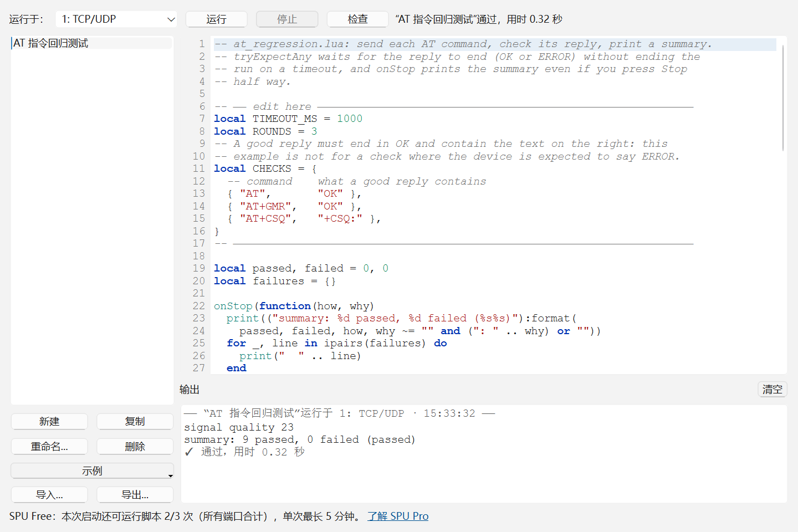Click the first comment line at_regression.lua
798x532 pixels.
[463, 44]
